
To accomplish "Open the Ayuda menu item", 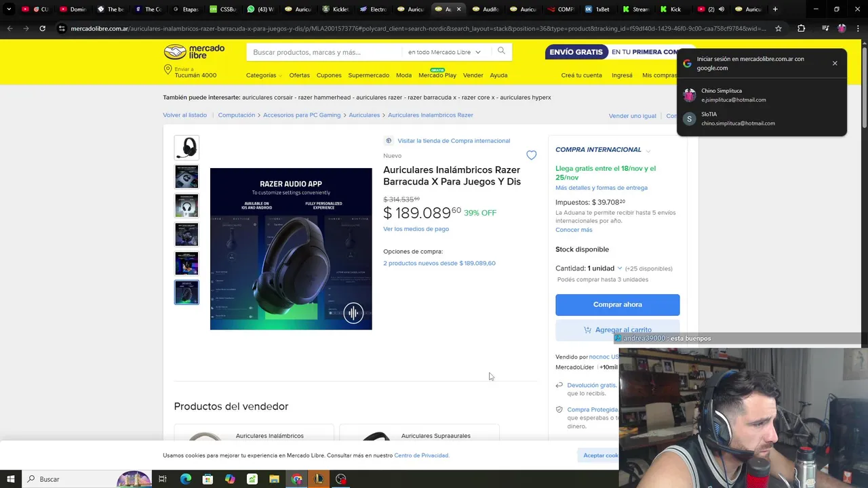I will 498,75.
